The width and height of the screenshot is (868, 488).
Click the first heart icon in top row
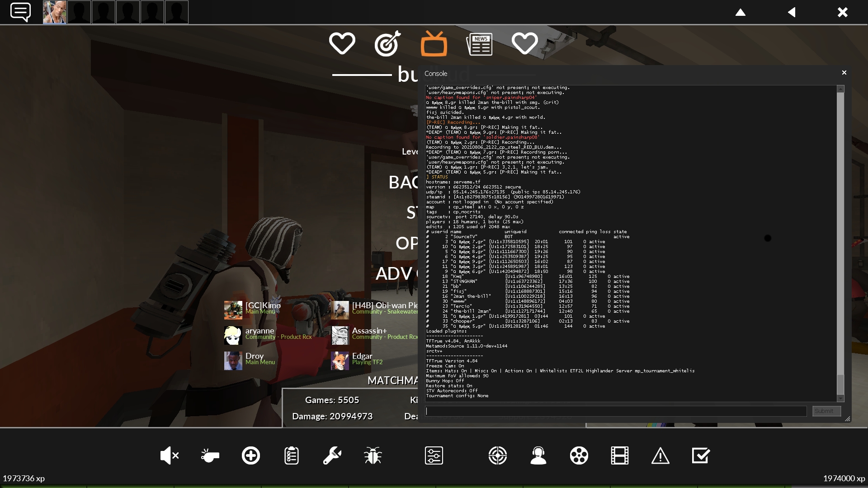(342, 43)
